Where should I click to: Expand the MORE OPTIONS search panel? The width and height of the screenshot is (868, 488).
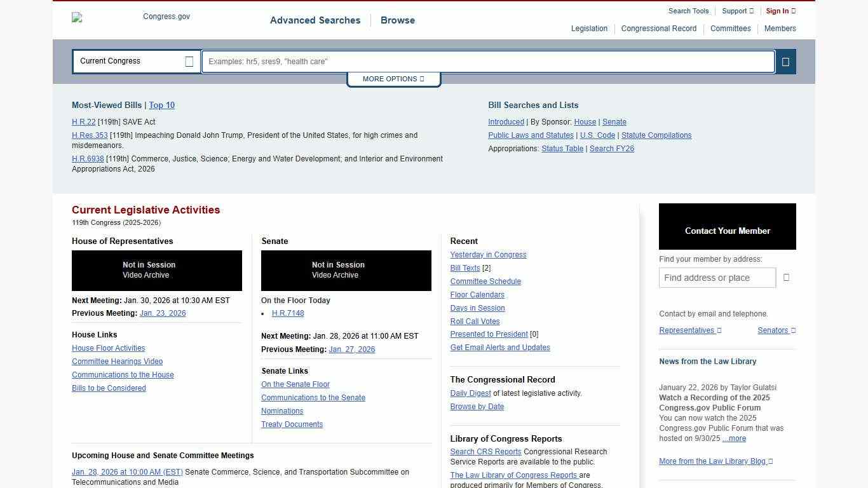[393, 79]
